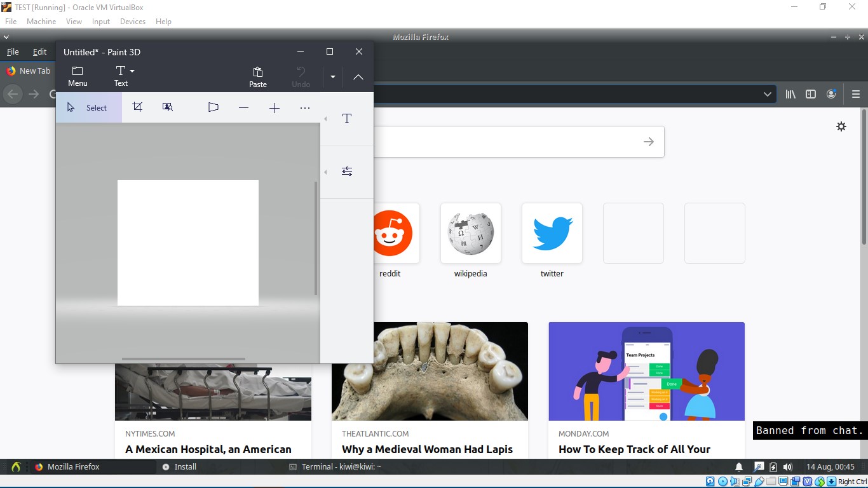Click the Undo arrow in Paint 3D
Image resolution: width=868 pixels, height=488 pixels.
pos(301,71)
